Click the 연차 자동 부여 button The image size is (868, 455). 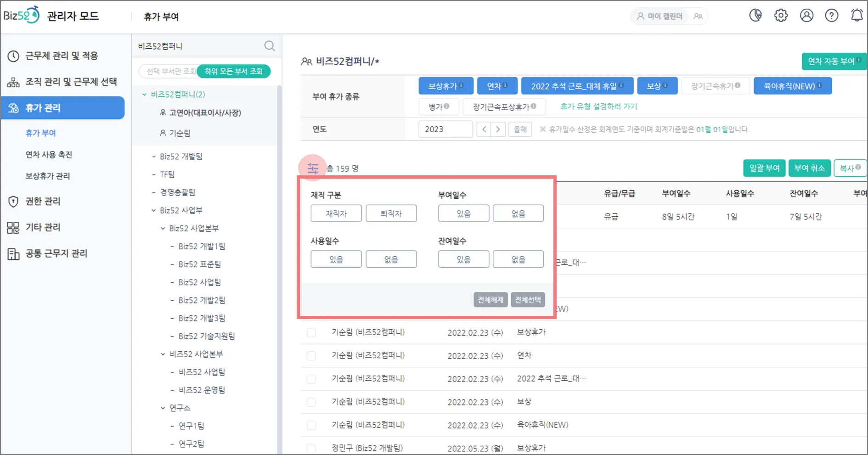pyautogui.click(x=834, y=62)
